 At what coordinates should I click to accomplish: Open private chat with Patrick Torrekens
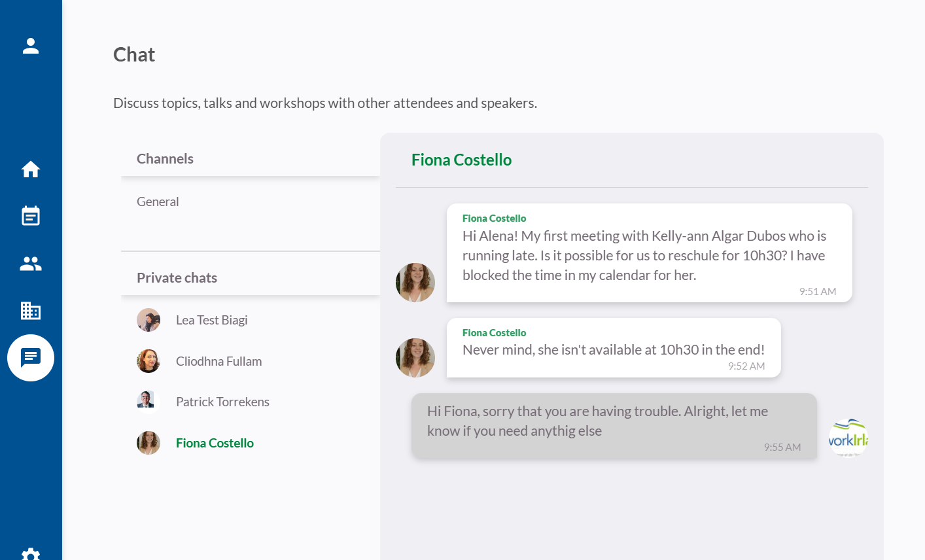coord(222,402)
